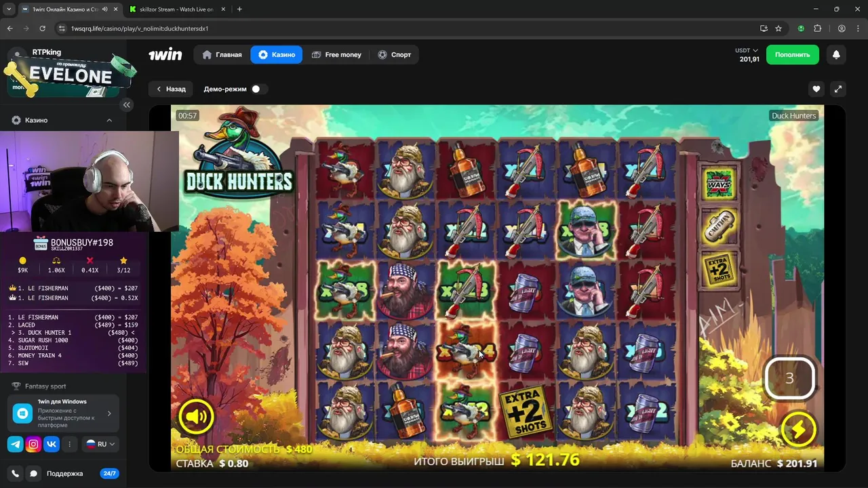This screenshot has width=868, height=488.
Task: Switch to skillzor Stream browser tab
Action: coord(176,9)
